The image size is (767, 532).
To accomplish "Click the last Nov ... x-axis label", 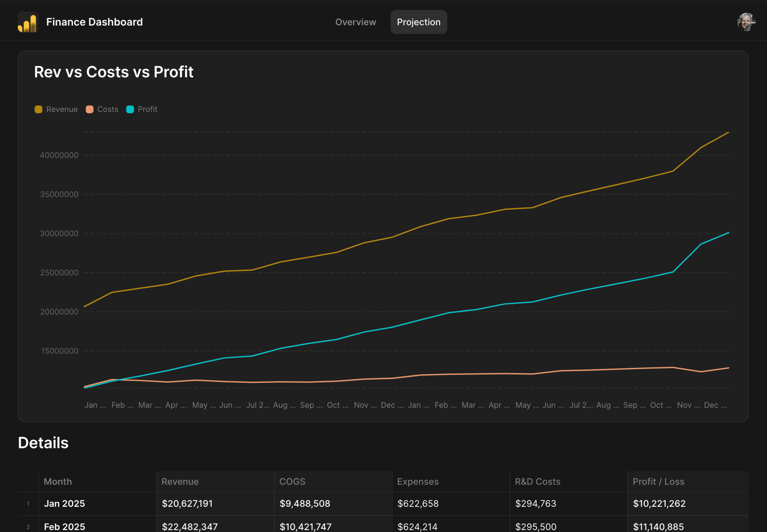I will pos(689,405).
